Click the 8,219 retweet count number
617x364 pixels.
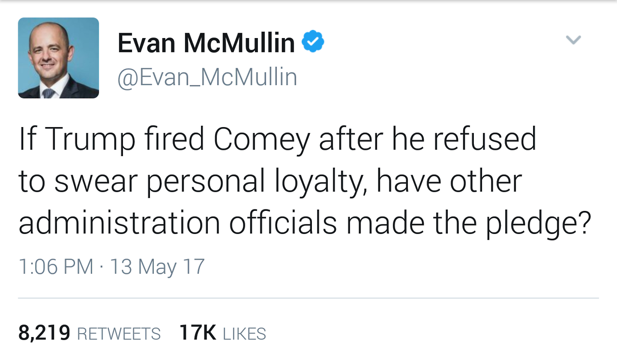44,333
